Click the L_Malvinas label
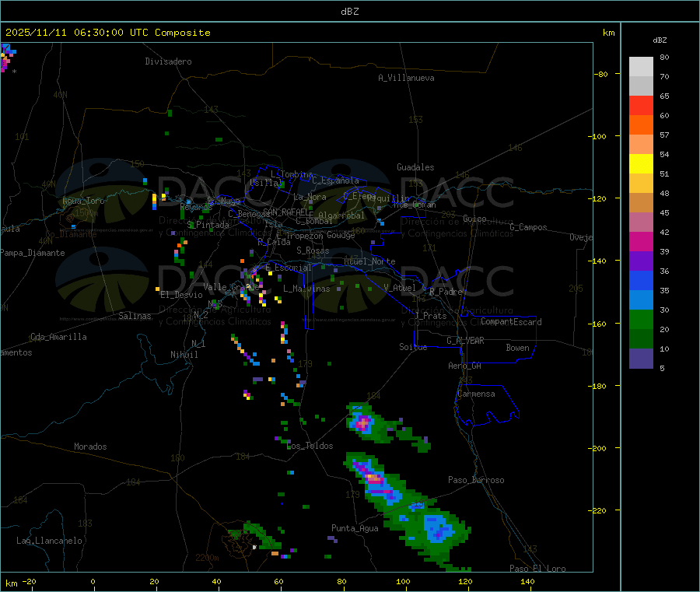The width and height of the screenshot is (700, 592). [306, 289]
